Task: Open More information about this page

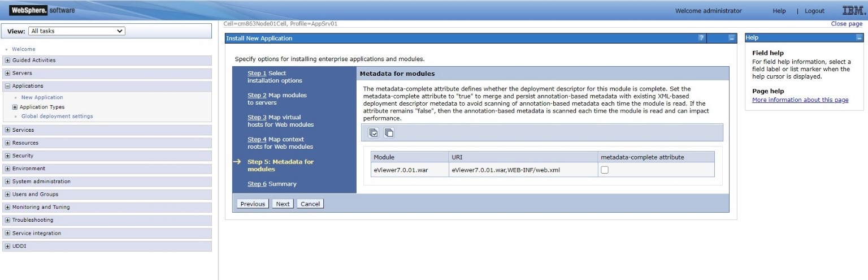Action: tap(800, 100)
